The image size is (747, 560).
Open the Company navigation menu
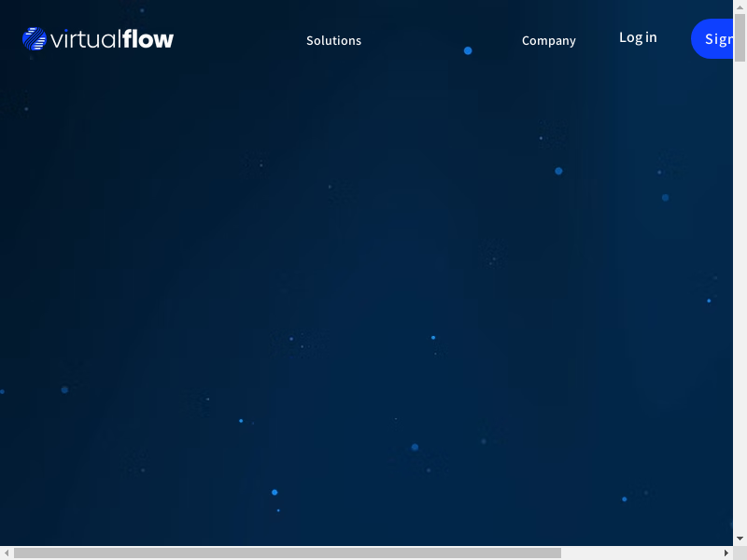(x=548, y=40)
